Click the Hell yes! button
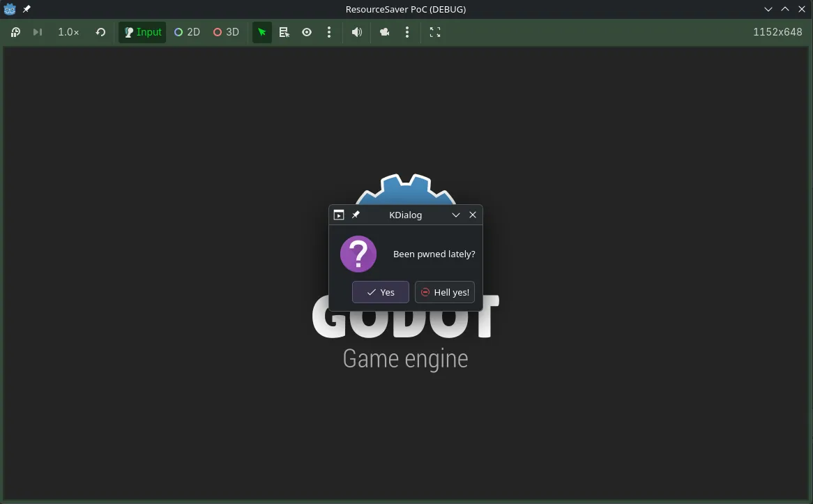813x504 pixels. point(445,292)
